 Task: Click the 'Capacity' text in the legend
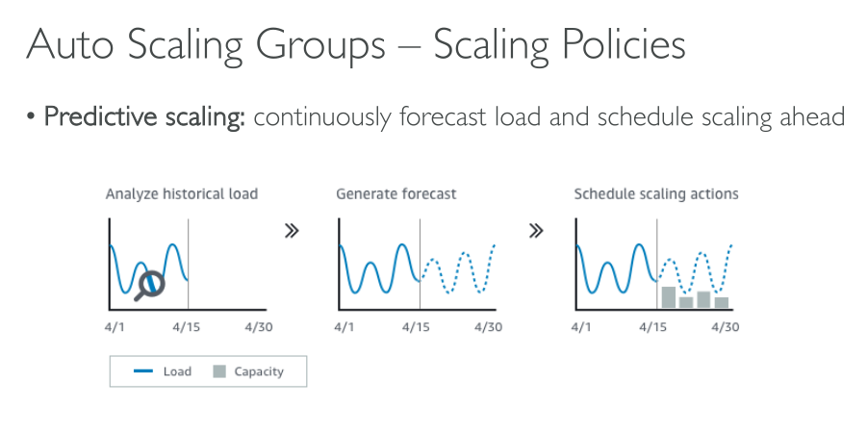[x=259, y=371]
